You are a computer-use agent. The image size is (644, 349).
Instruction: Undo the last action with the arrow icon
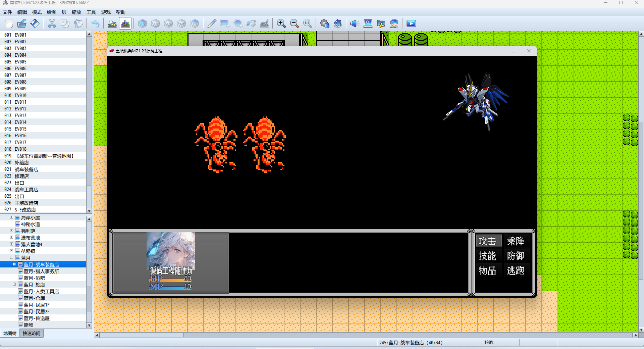point(95,23)
